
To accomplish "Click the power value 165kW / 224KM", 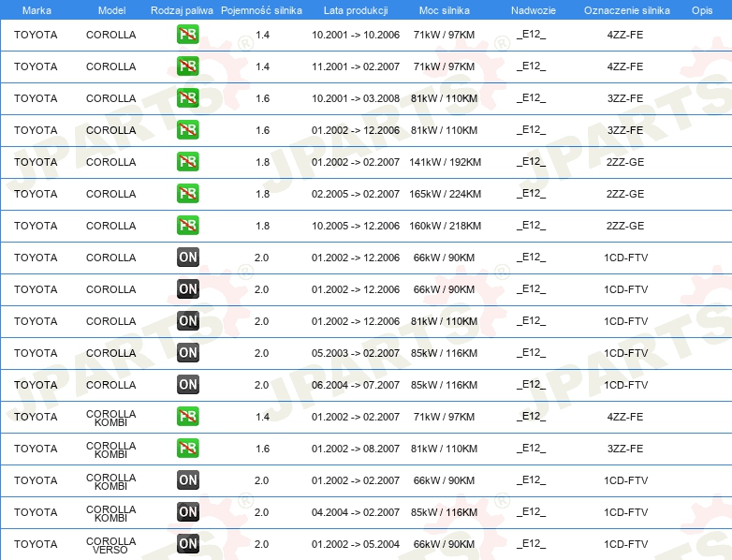I will pyautogui.click(x=445, y=194).
